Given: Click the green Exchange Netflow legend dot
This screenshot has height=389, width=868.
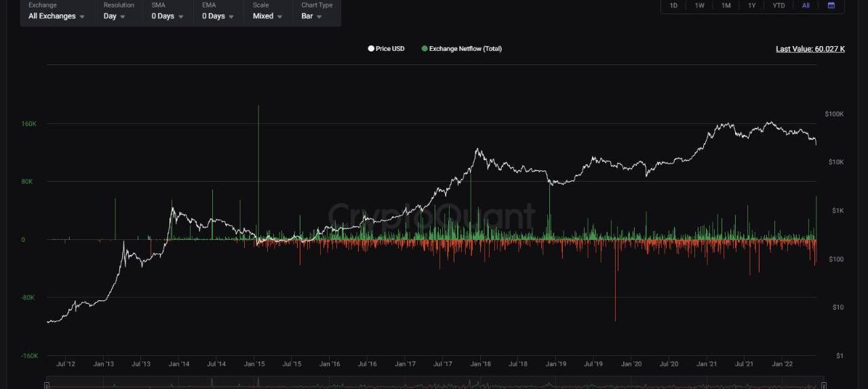Looking at the screenshot, I should [x=425, y=49].
